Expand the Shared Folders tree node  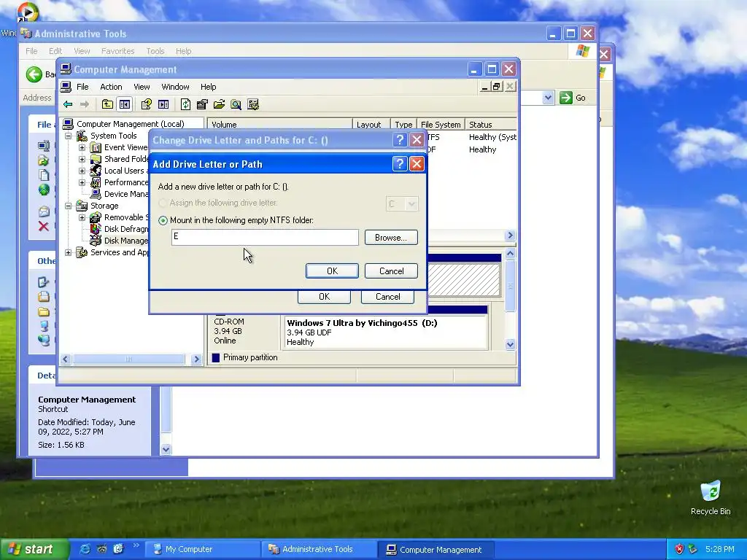pos(82,159)
